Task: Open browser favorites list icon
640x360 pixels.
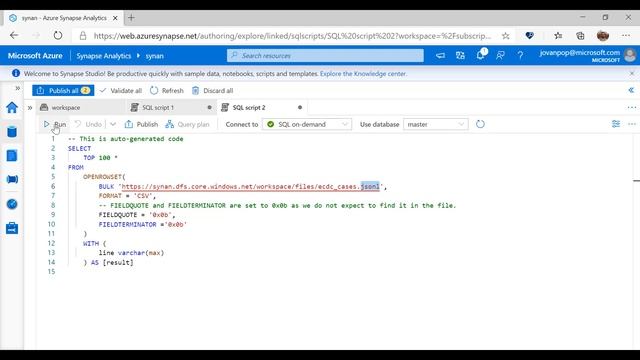Action: click(558, 36)
